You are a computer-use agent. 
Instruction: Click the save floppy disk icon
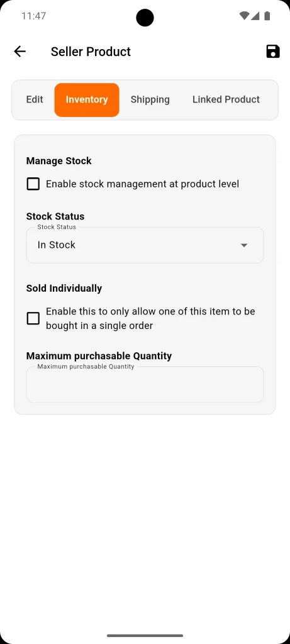point(273,52)
